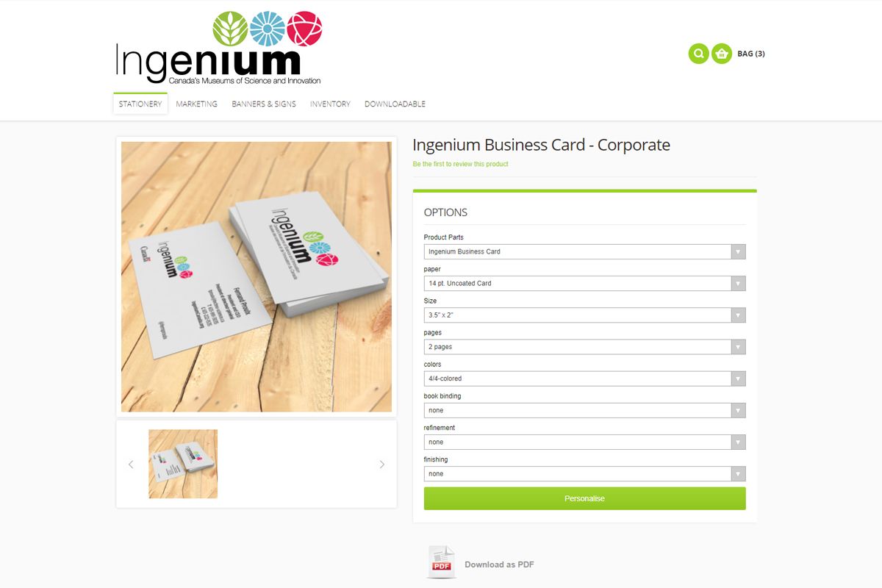The width and height of the screenshot is (882, 588).
Task: Click the green search magnifier icon
Action: tap(698, 54)
